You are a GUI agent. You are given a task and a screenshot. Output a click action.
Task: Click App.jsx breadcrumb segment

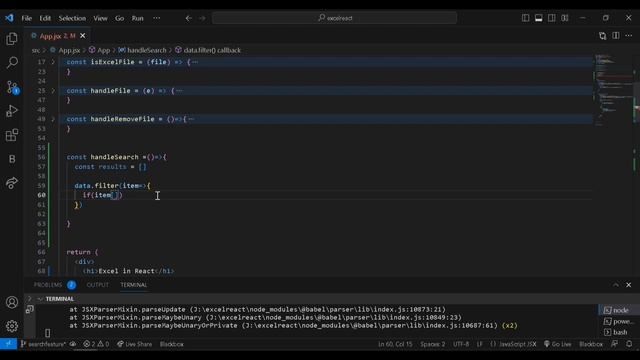click(65, 50)
